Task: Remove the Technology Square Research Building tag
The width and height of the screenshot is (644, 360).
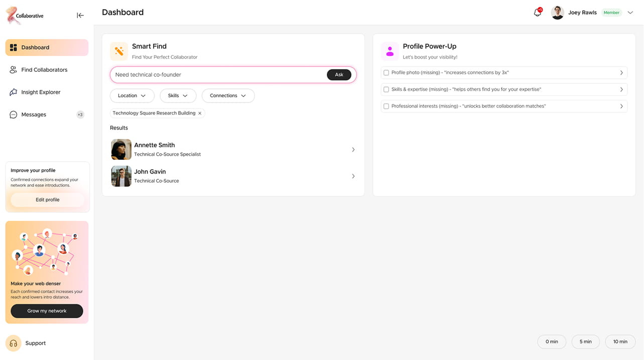Action: coord(200,113)
